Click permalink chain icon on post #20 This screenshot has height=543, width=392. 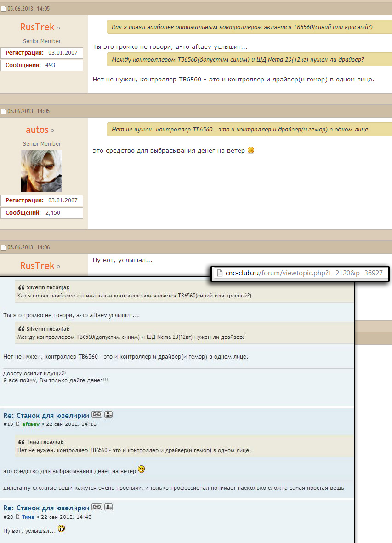[97, 507]
